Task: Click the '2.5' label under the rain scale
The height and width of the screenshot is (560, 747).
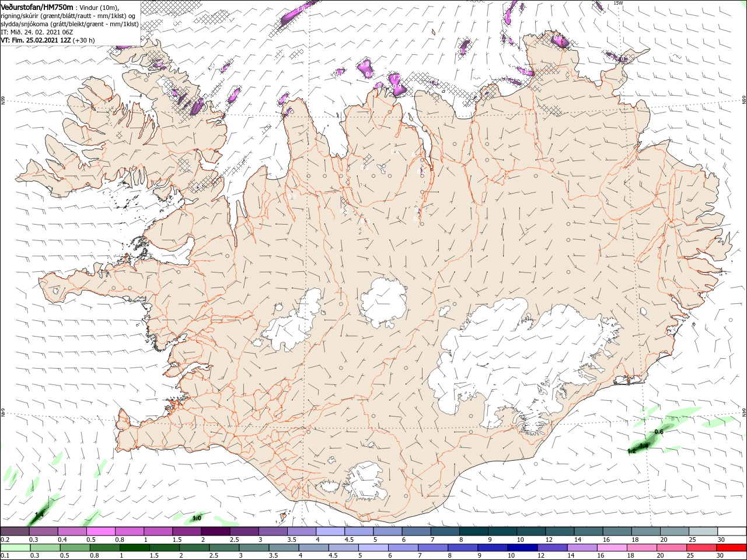Action: click(214, 556)
